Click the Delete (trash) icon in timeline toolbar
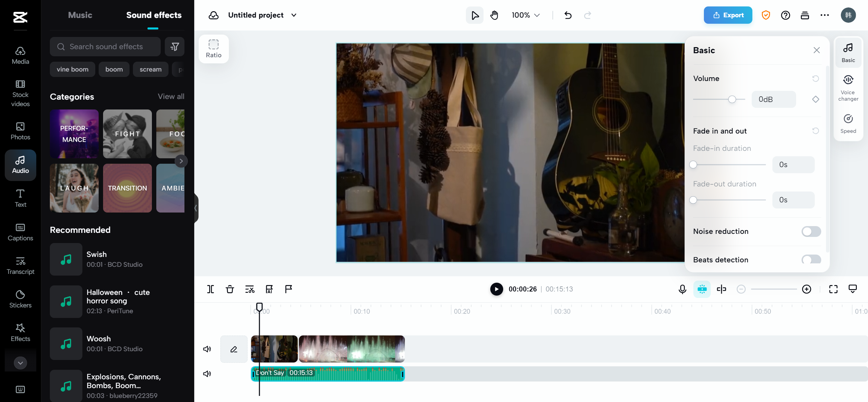The height and width of the screenshot is (402, 868). click(230, 289)
